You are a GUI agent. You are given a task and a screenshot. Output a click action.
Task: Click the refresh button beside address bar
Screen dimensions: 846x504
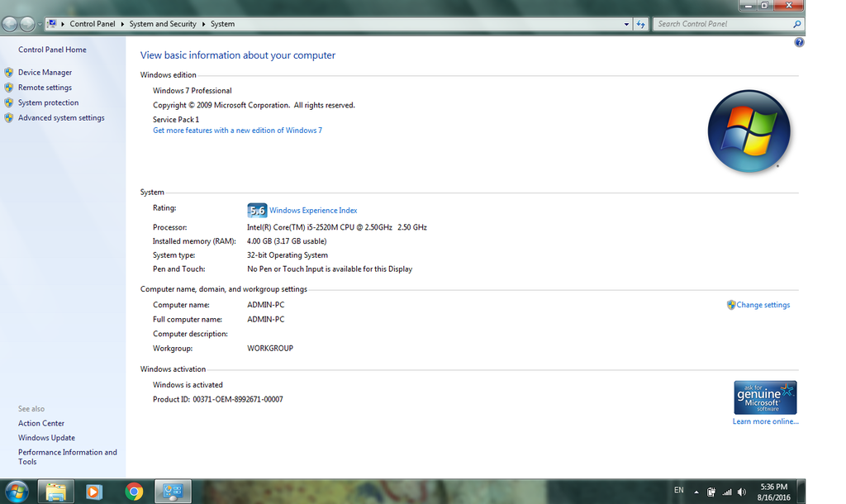tap(641, 24)
